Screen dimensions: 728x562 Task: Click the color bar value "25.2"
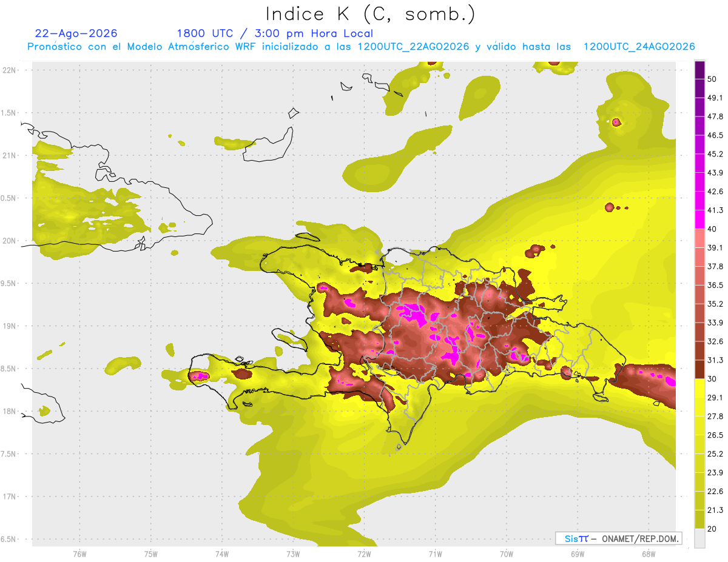(x=715, y=453)
